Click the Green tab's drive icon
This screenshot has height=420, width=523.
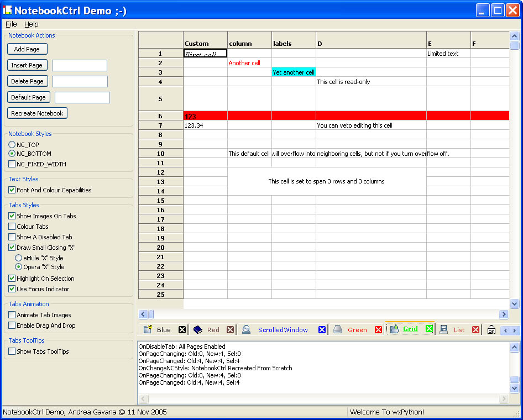click(x=337, y=330)
